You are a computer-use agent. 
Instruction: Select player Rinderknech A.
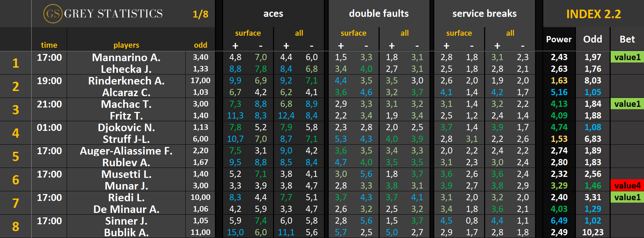pyautogui.click(x=126, y=81)
